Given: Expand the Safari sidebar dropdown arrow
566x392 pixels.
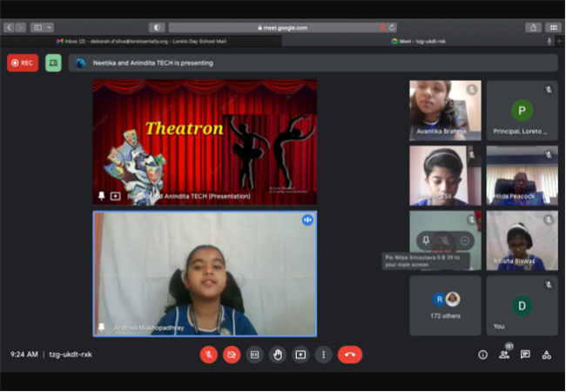Looking at the screenshot, I should pyautogui.click(x=50, y=27).
